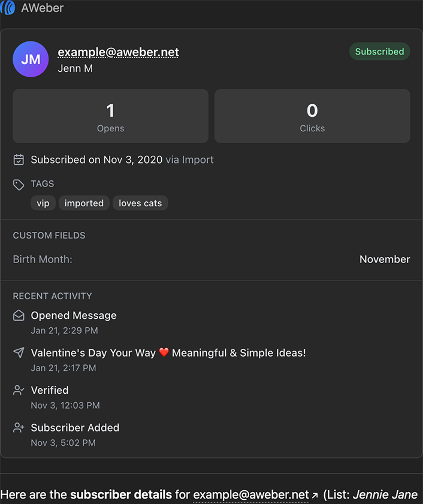Open the example@aweber.net header link
Image resolution: width=423 pixels, height=504 pixels.
pos(118,52)
